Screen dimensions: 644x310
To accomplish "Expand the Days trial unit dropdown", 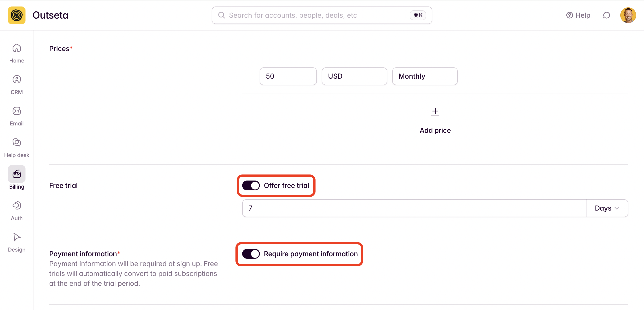I will pyautogui.click(x=607, y=208).
